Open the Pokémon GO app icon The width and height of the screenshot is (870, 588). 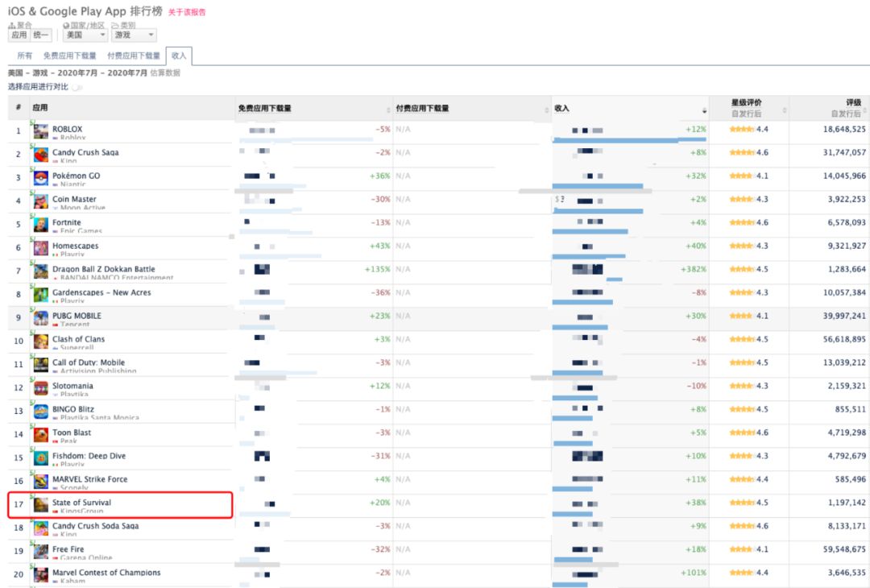pyautogui.click(x=40, y=178)
